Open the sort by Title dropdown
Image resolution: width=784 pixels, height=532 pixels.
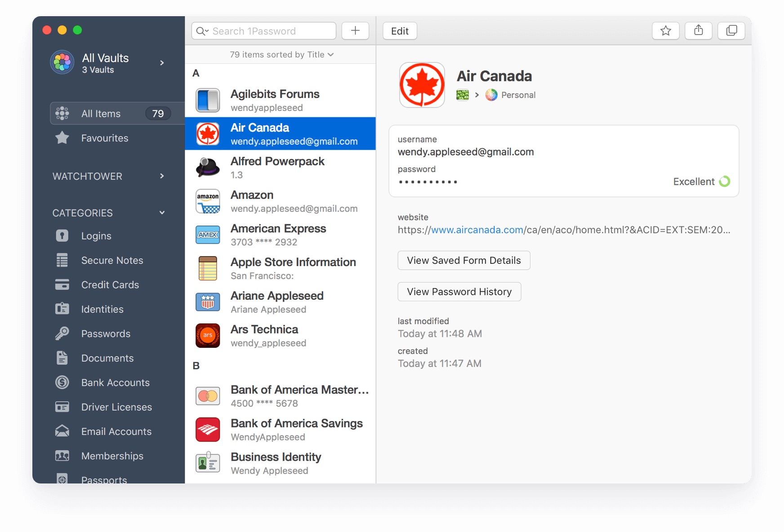click(x=281, y=55)
